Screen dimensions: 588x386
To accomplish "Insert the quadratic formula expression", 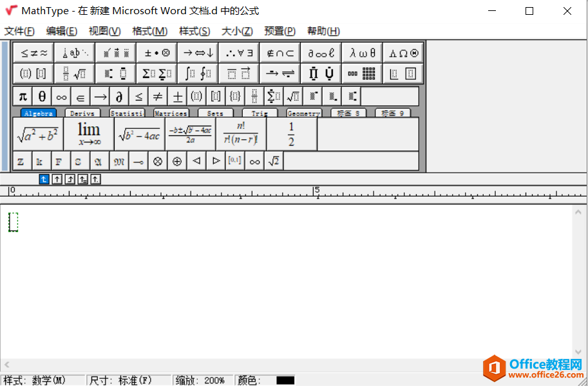I will [190, 134].
